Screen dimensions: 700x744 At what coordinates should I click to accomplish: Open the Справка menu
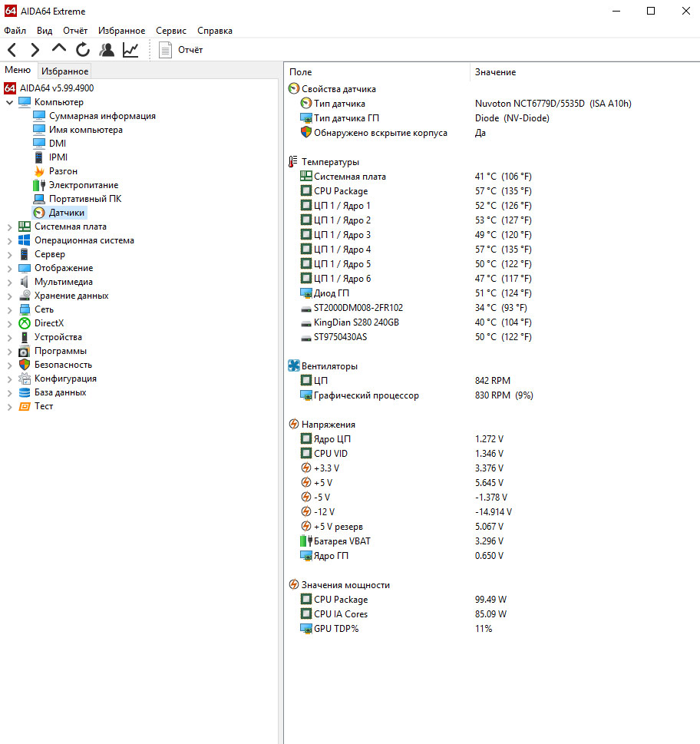215,31
